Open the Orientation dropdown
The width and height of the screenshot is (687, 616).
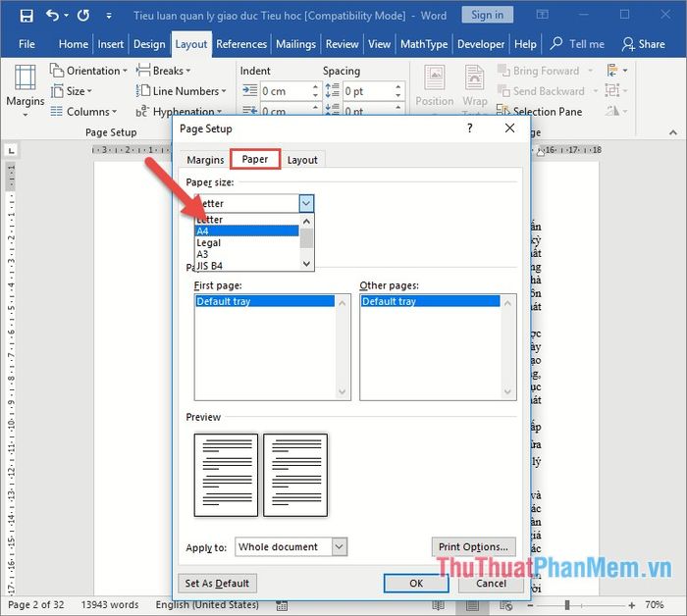[x=88, y=71]
